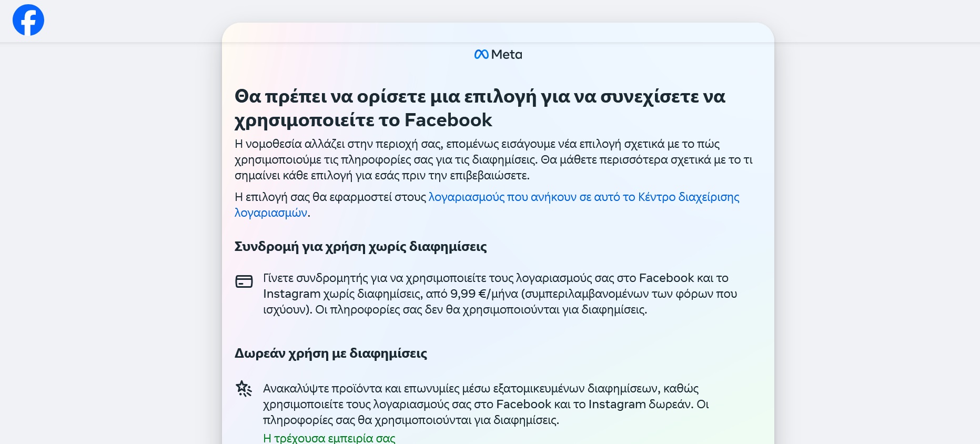The image size is (980, 444).
Task: Click heading 'Συνδρομή για χρήση χωρίς διαφημίσεις'
Action: [360, 246]
